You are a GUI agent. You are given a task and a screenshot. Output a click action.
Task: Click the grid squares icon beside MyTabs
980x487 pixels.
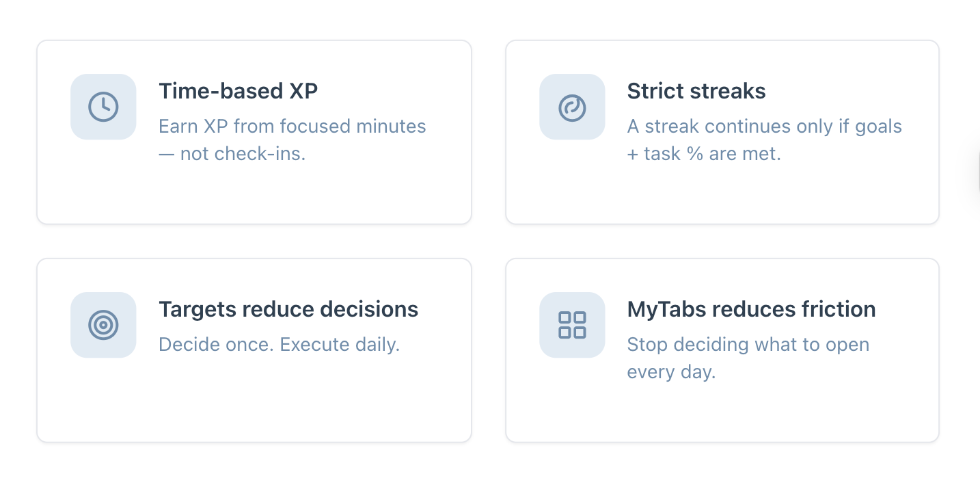tap(572, 325)
